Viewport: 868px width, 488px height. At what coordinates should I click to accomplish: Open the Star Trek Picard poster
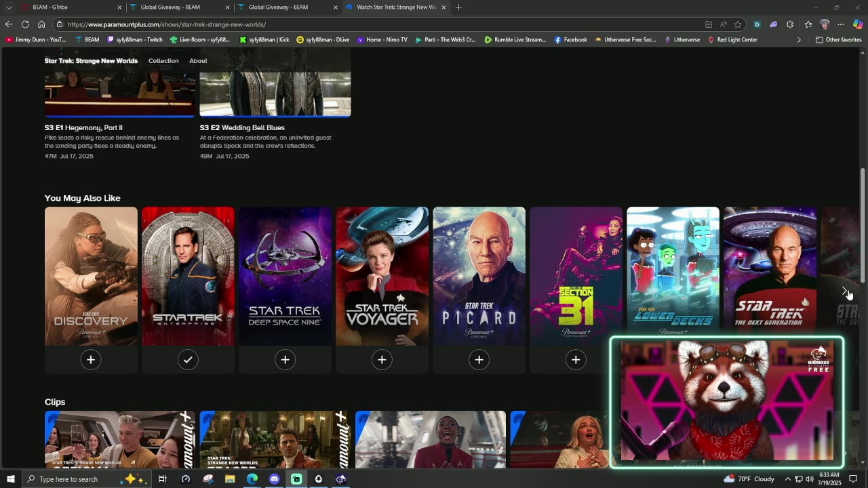click(x=479, y=276)
